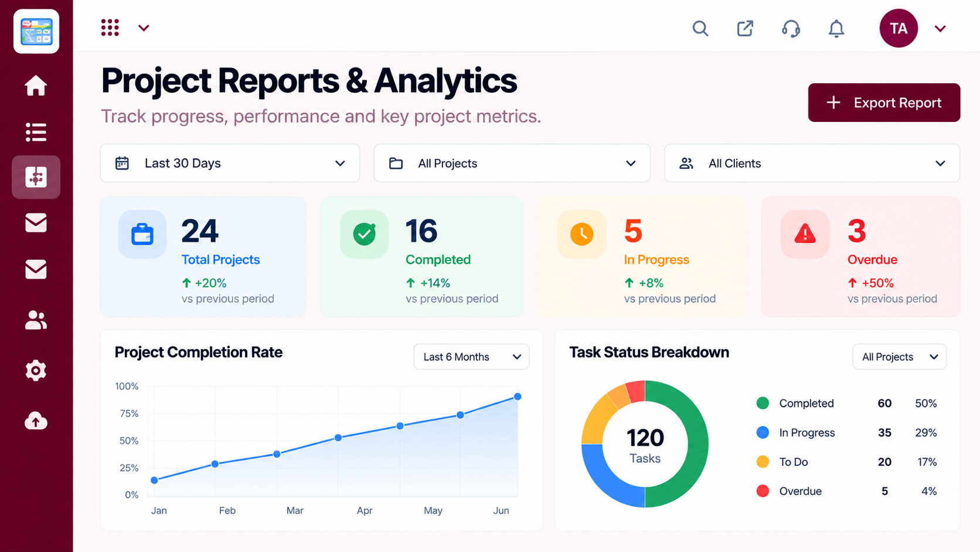Click the blue In Progress legend dot
The height and width of the screenshot is (552, 980).
click(763, 432)
